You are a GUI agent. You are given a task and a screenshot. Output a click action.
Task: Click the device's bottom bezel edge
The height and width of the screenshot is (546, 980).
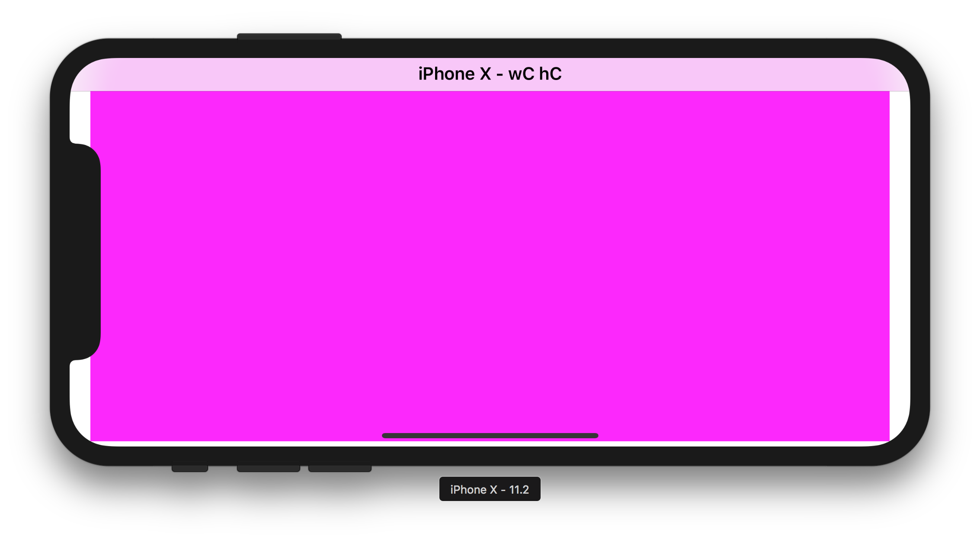click(490, 456)
